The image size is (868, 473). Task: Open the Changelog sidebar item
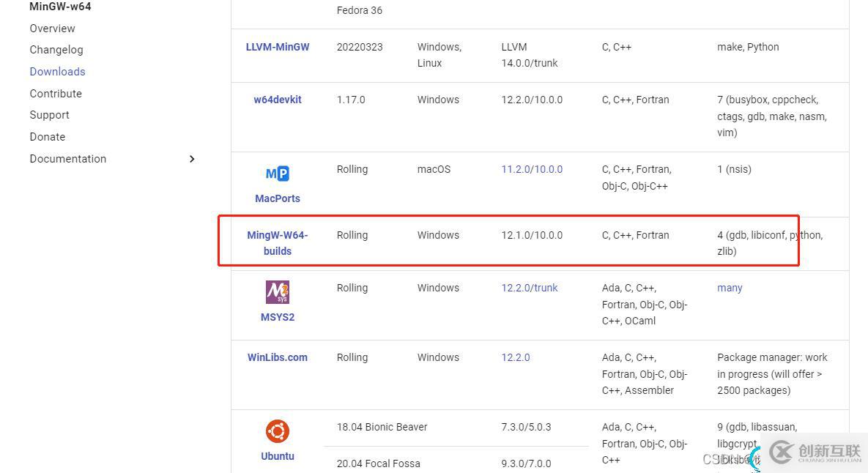[x=56, y=50]
